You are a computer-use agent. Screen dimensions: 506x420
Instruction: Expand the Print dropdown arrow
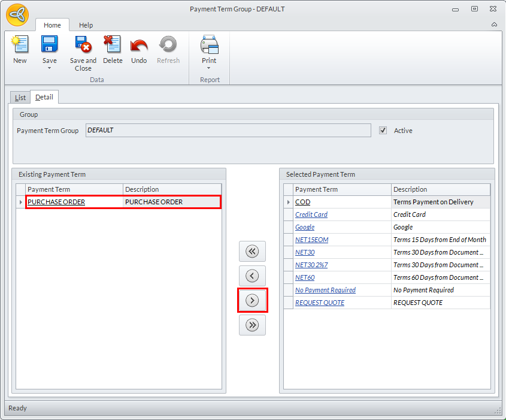pyautogui.click(x=209, y=68)
